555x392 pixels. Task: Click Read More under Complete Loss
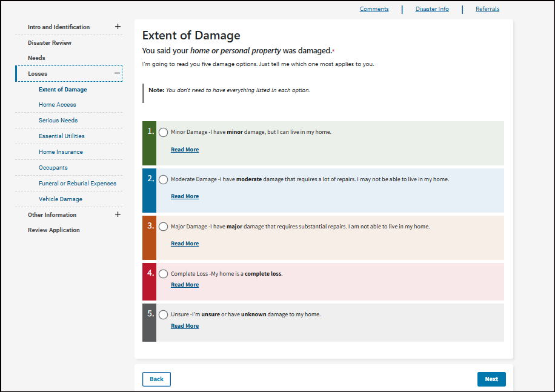[x=185, y=285]
